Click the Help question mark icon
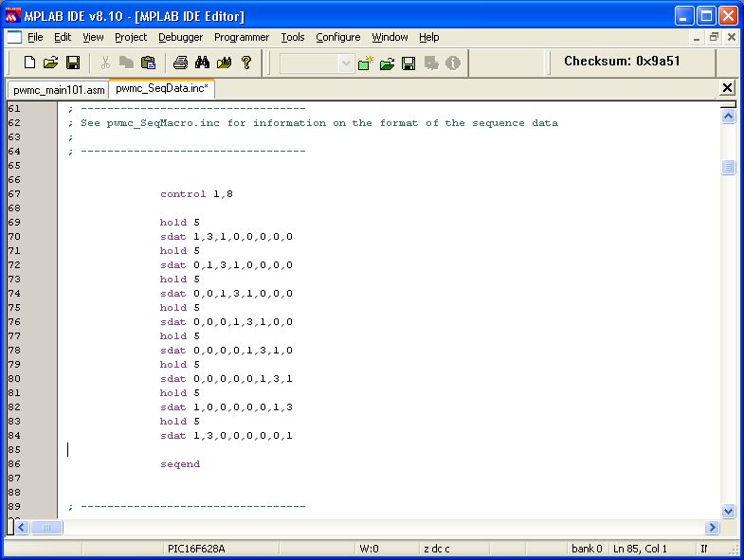Image resolution: width=744 pixels, height=560 pixels. (x=246, y=63)
